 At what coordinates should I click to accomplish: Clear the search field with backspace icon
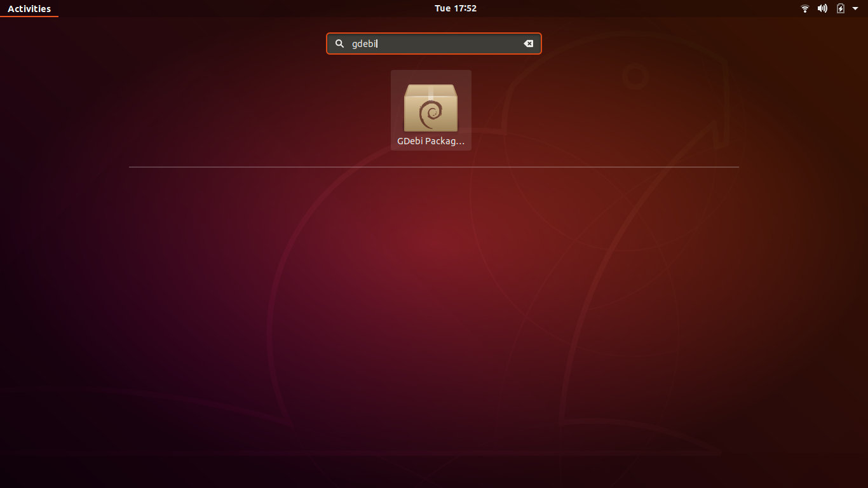coord(528,44)
